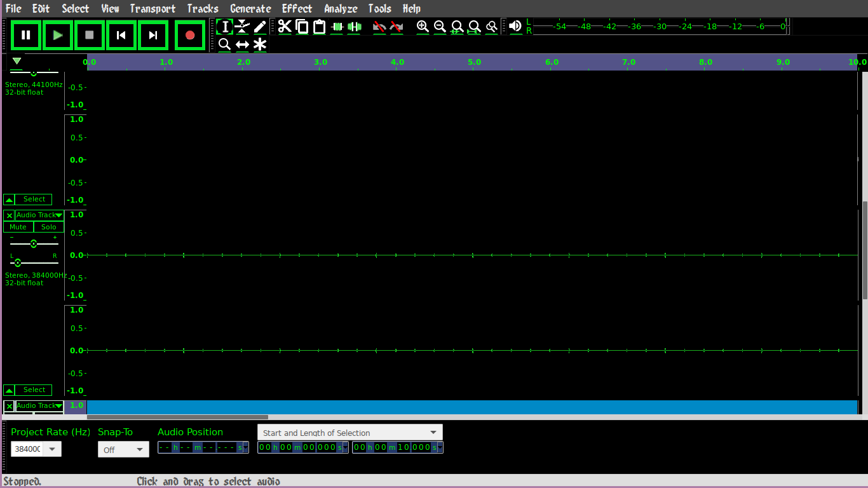Zoom out with the minus magnifier
This screenshot has width=868, height=488.
(x=440, y=27)
